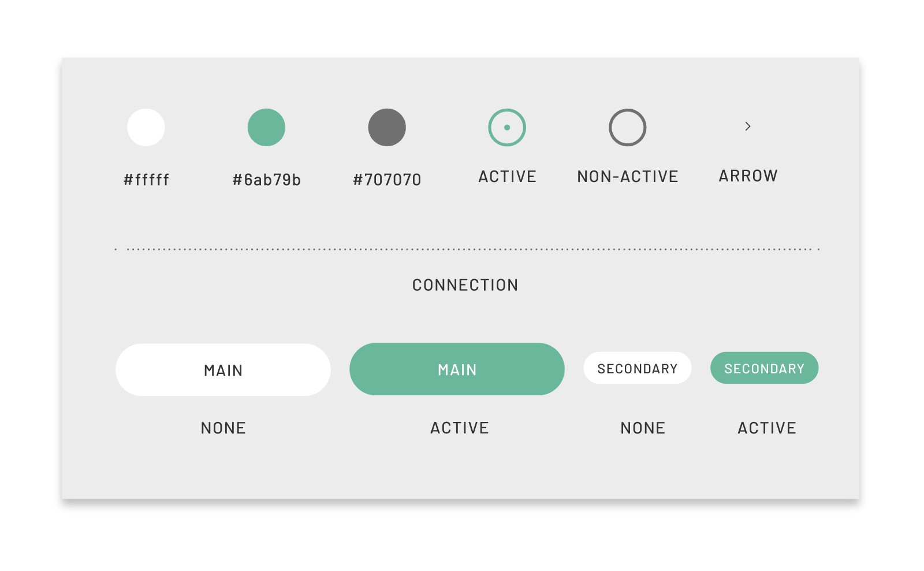Click the ACTIVE label under radio icon
The height and width of the screenshot is (571, 924).
tap(508, 176)
